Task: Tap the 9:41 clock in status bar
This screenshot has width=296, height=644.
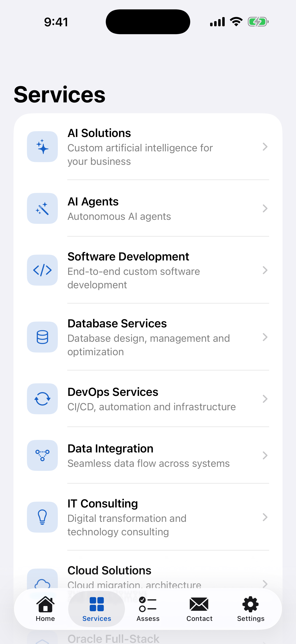Action: (x=56, y=22)
